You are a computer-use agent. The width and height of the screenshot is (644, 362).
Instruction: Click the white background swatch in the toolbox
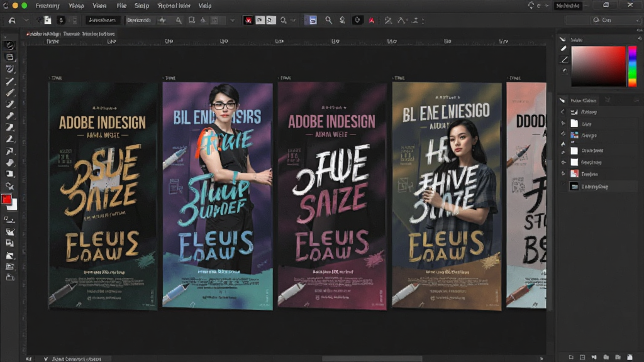click(14, 206)
